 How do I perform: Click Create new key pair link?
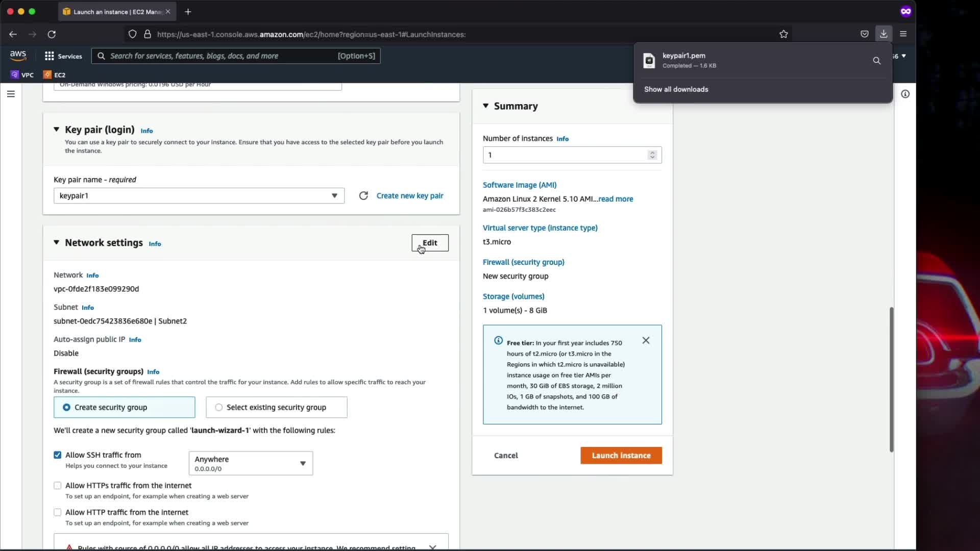pyautogui.click(x=409, y=196)
